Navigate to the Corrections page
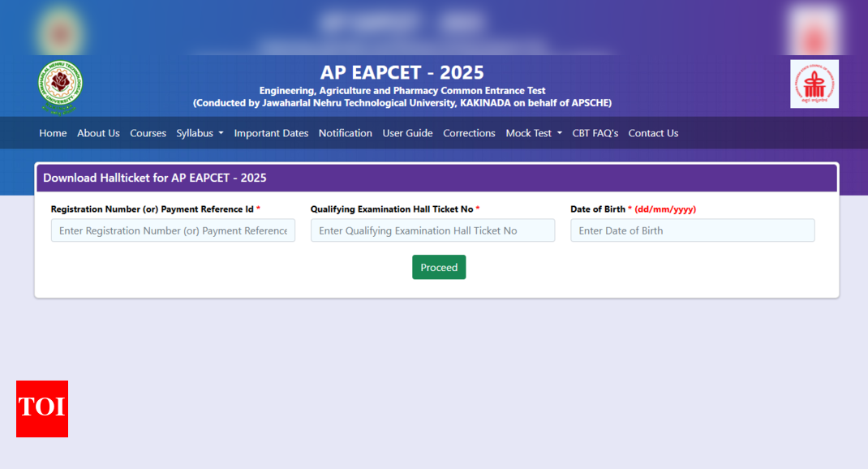This screenshot has width=868, height=469. pos(469,133)
